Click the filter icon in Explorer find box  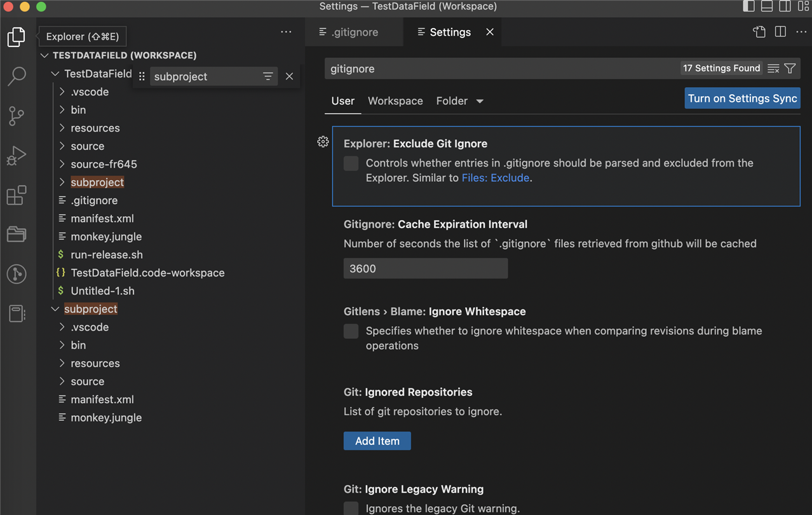[x=267, y=76]
